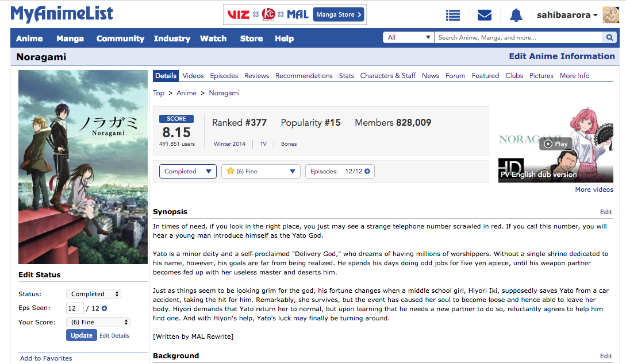
Task: Open the Pictures tab
Action: 541,76
